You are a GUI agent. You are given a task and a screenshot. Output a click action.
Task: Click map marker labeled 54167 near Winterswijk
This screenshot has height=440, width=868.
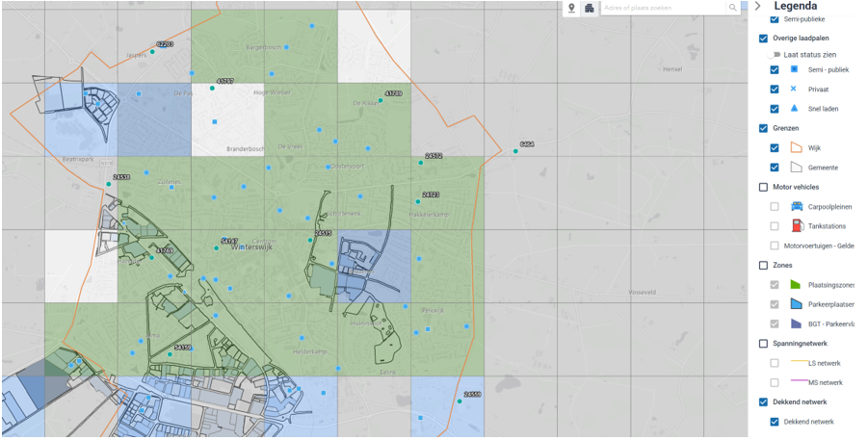click(217, 247)
